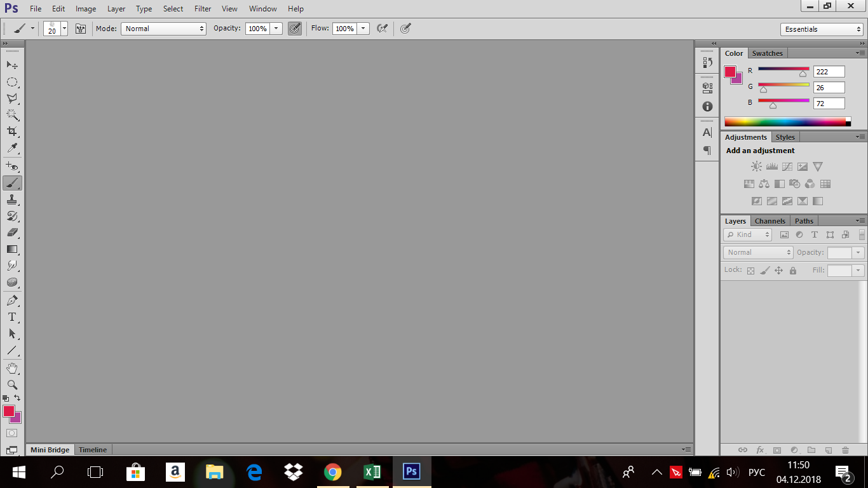868x488 pixels.
Task: Select the Clone Stamp tool
Action: (12, 200)
